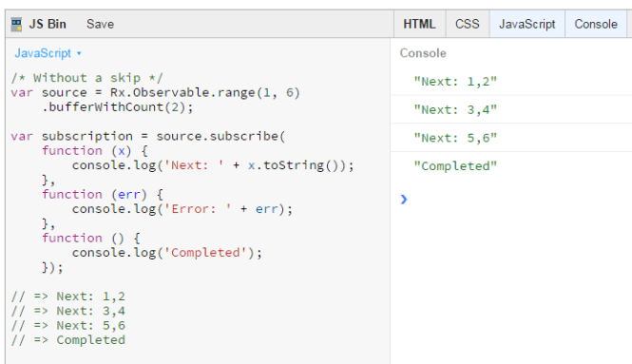632x364 pixels.
Task: Toggle the JavaScript panel tab
Action: pyautogui.click(x=527, y=24)
